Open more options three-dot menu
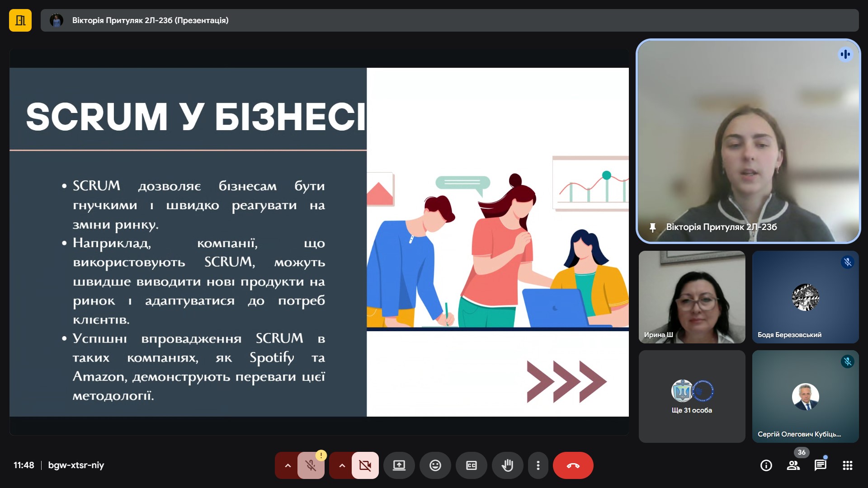 tap(538, 465)
